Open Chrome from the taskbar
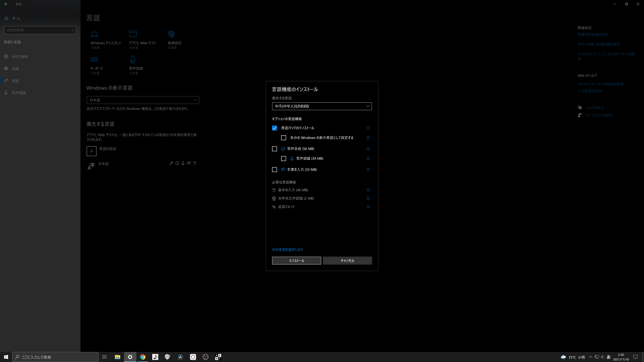The height and width of the screenshot is (362, 644). [x=143, y=357]
